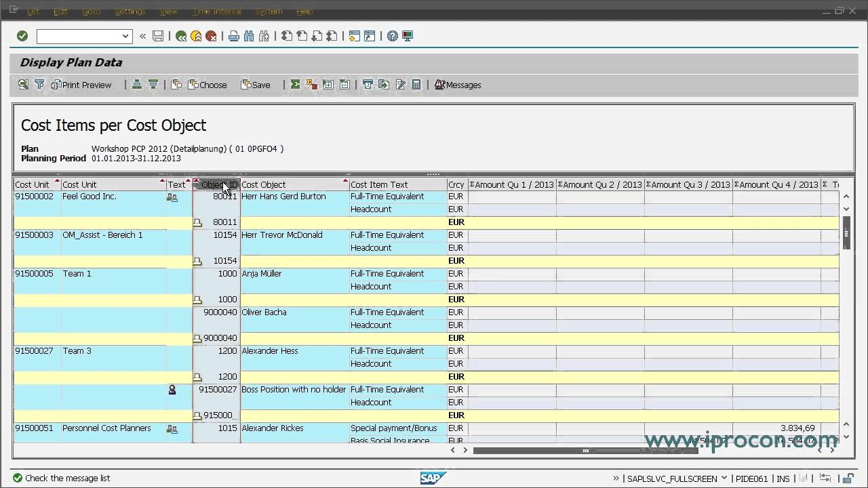Open the Customize Local Layout monitor icon
Image resolution: width=868 pixels, height=488 pixels.
(408, 36)
